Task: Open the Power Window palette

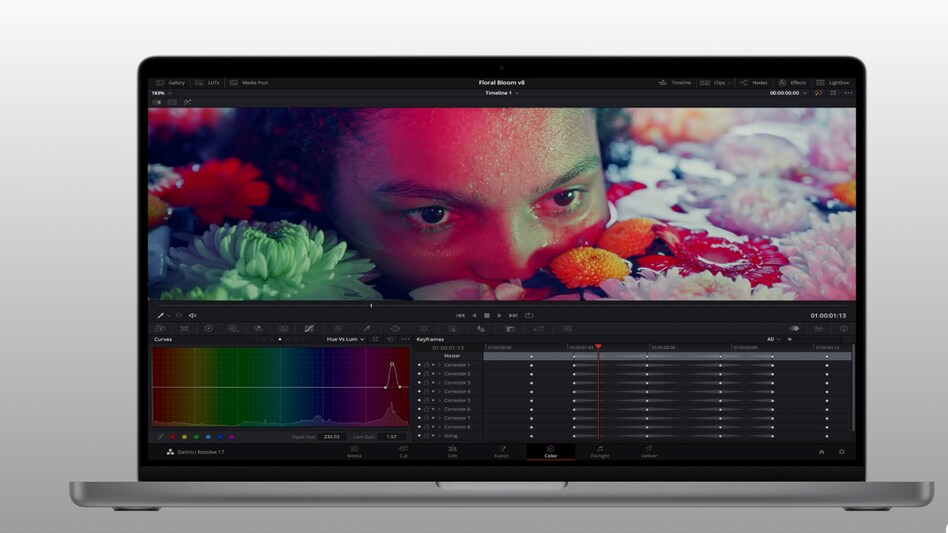Action: 395,329
